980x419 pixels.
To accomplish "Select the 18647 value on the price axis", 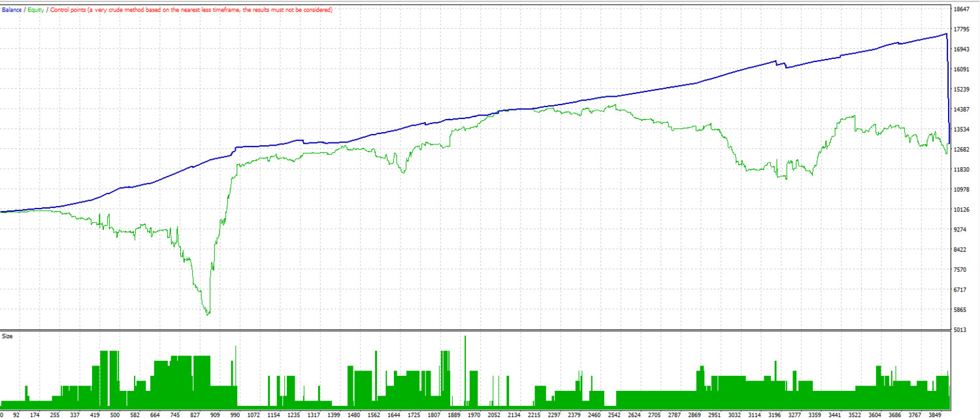I will pos(962,9).
